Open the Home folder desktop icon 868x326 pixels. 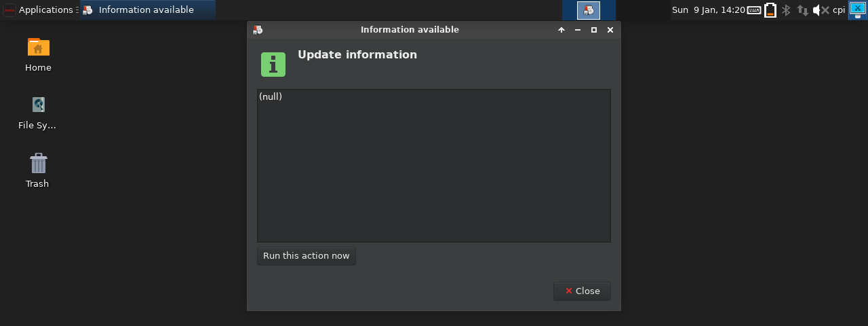(x=38, y=48)
